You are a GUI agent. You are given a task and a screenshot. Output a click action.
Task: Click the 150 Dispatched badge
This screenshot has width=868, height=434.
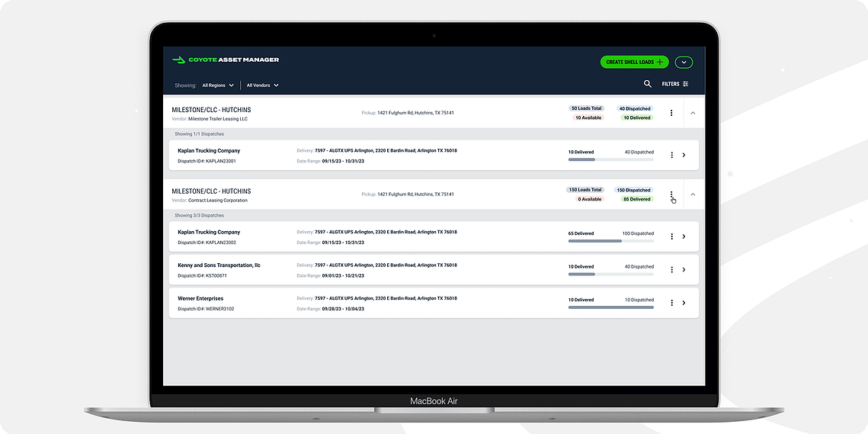pos(633,190)
